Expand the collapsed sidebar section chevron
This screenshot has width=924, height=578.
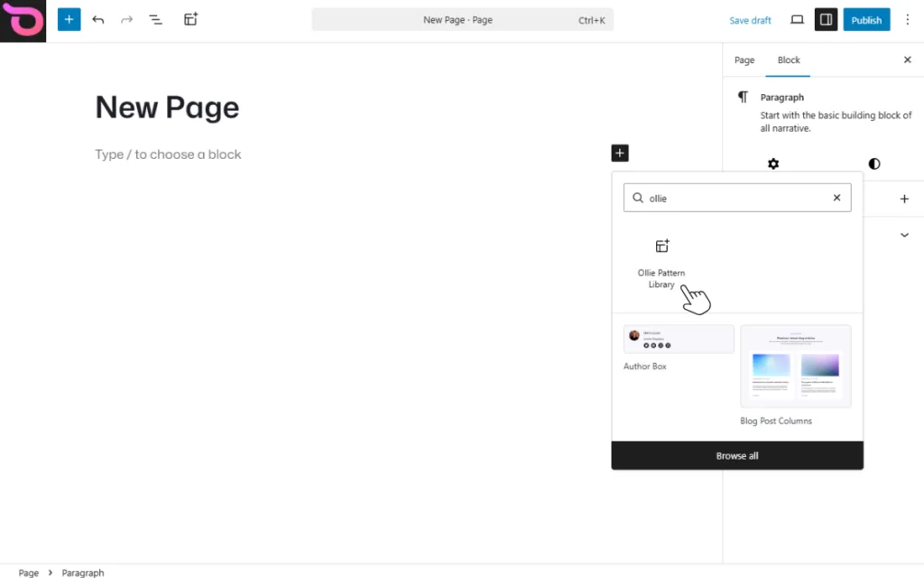904,234
